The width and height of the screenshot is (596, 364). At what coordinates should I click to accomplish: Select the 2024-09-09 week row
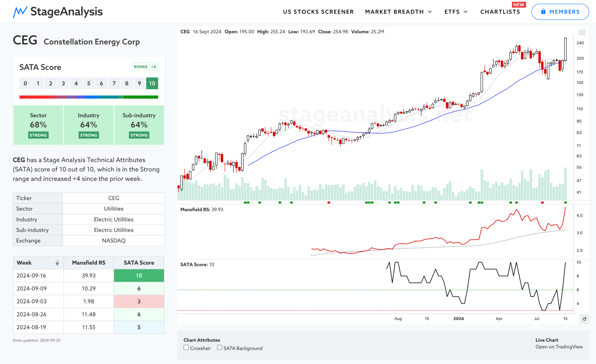click(x=89, y=288)
